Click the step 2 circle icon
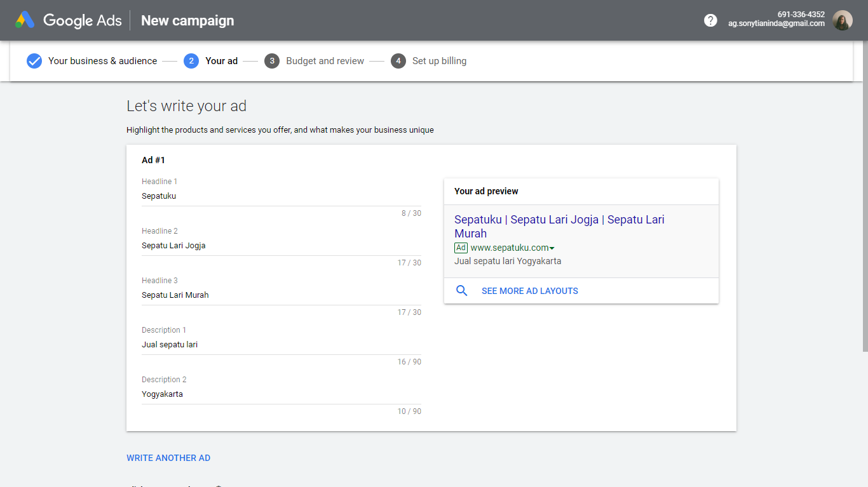The height and width of the screenshot is (487, 868). coord(191,61)
